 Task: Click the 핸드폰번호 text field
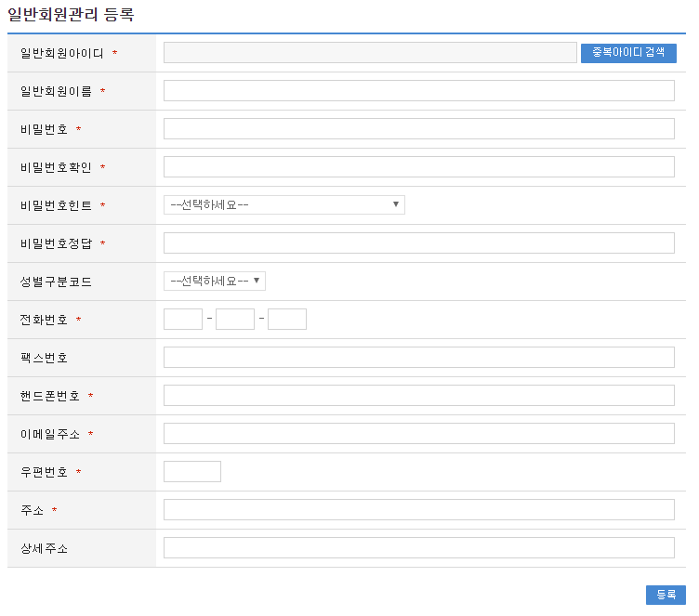click(x=418, y=396)
